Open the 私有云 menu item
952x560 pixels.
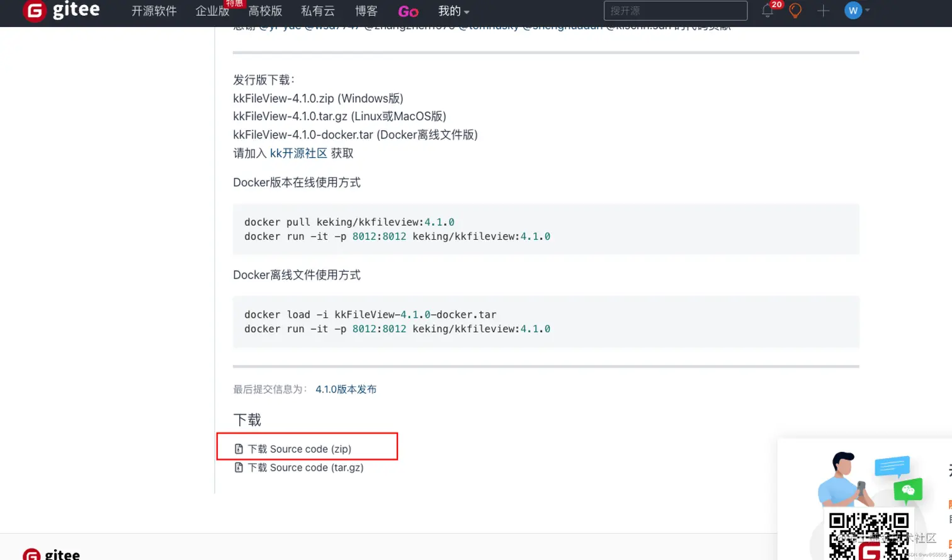coord(319,11)
